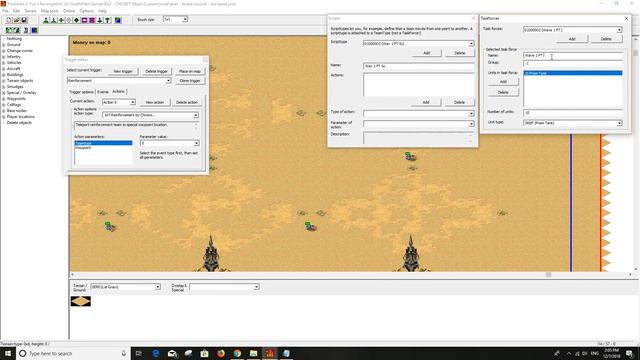Open the Select current trigger dropdown

point(168,81)
